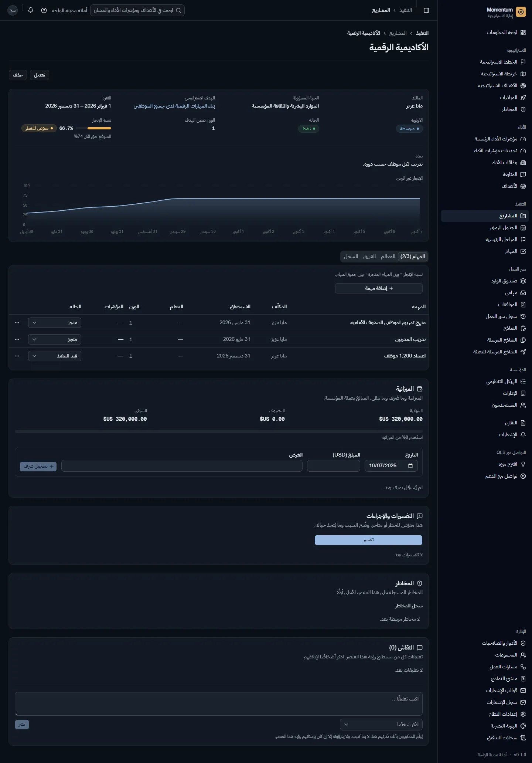
Task: Expand the اذكر شخصًا mention dropdown
Action: (381, 725)
